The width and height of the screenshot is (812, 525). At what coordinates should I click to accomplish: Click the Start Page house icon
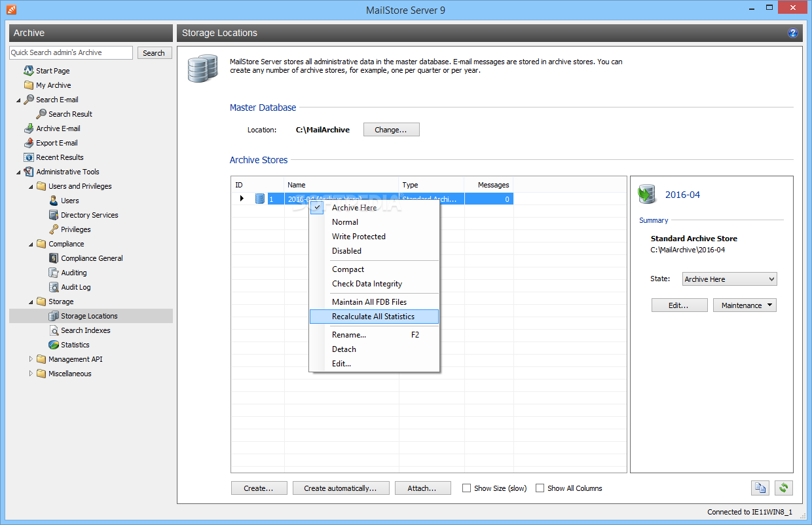29,71
